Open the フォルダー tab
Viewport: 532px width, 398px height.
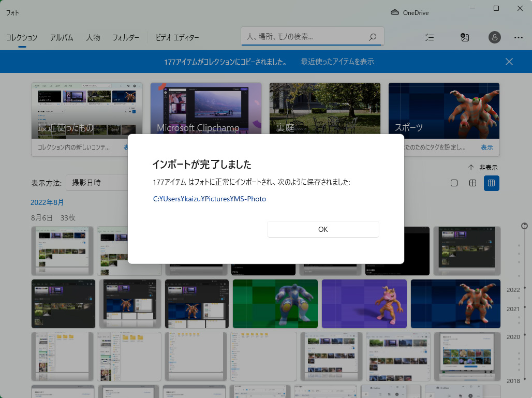click(x=126, y=37)
